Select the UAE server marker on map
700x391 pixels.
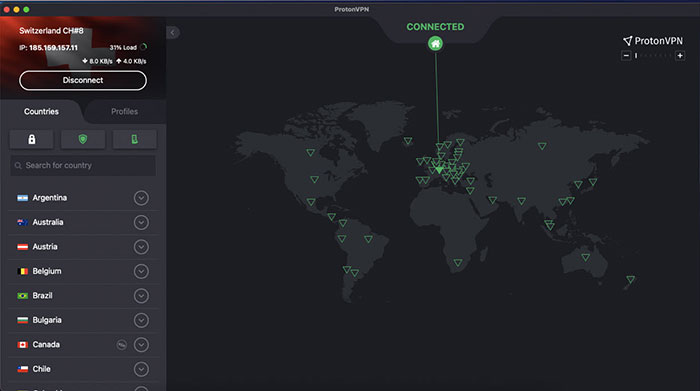[x=492, y=200]
